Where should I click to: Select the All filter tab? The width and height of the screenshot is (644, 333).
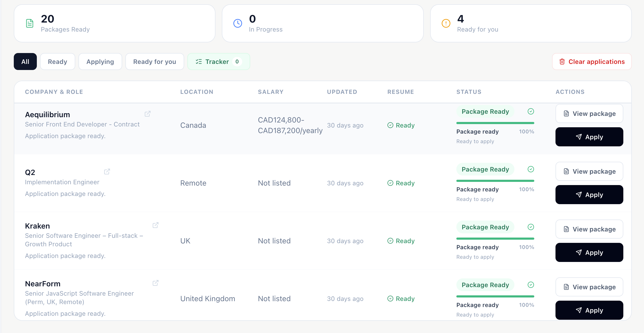25,62
